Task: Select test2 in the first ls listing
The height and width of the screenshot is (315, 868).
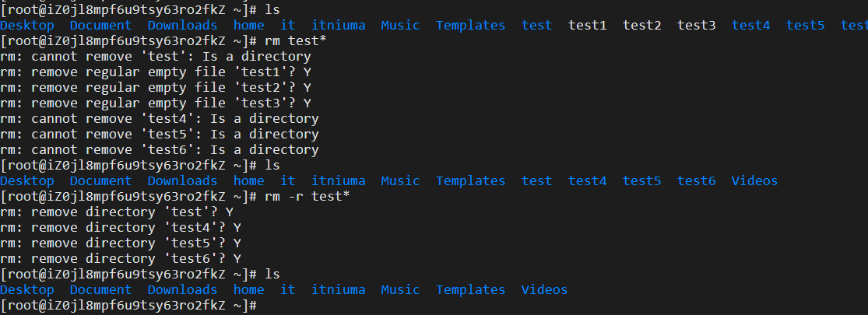Action: coord(641,25)
